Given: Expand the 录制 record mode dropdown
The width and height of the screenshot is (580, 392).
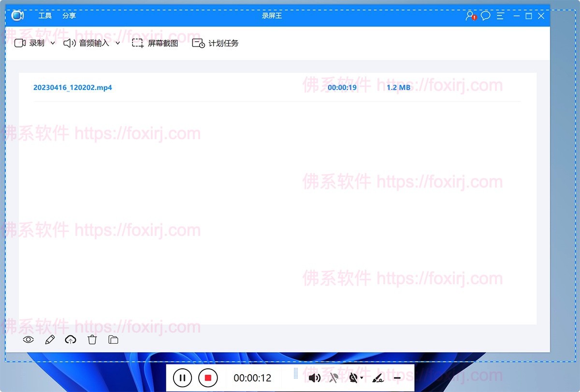Looking at the screenshot, I should 52,43.
